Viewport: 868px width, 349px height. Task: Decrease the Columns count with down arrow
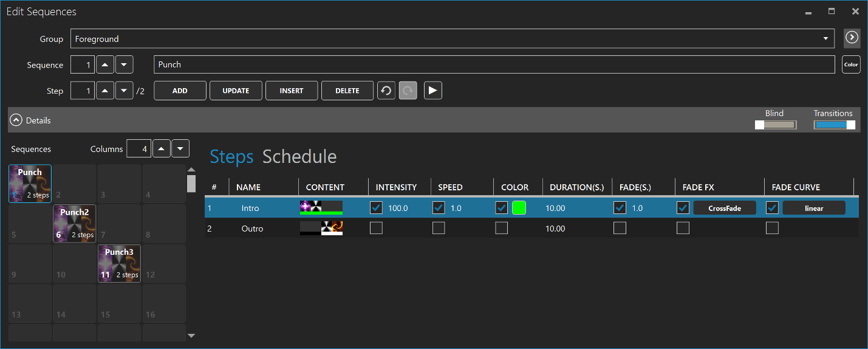180,148
